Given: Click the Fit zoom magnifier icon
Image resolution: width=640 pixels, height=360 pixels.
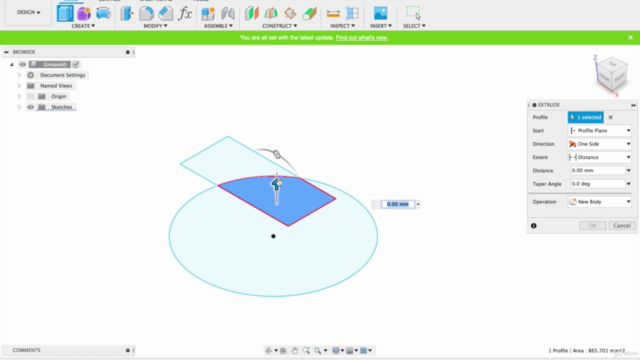Looking at the screenshot, I should pyautogui.click(x=318, y=351).
